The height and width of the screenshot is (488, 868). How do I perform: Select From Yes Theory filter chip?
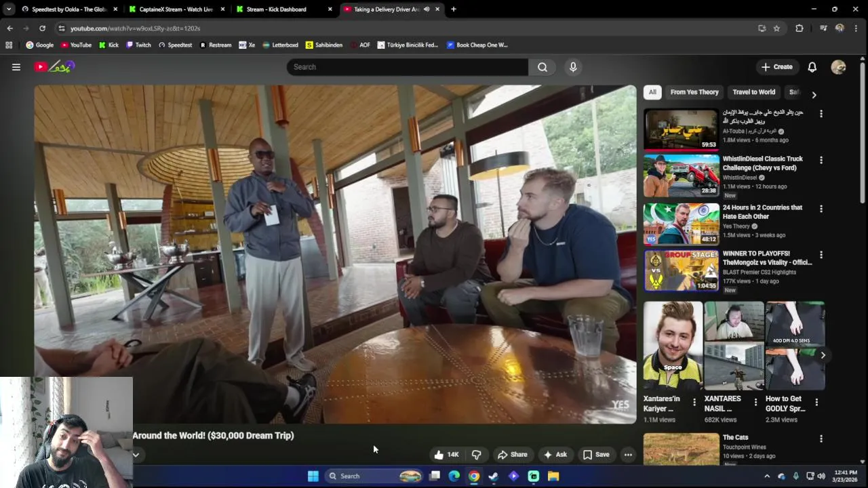pyautogui.click(x=694, y=92)
